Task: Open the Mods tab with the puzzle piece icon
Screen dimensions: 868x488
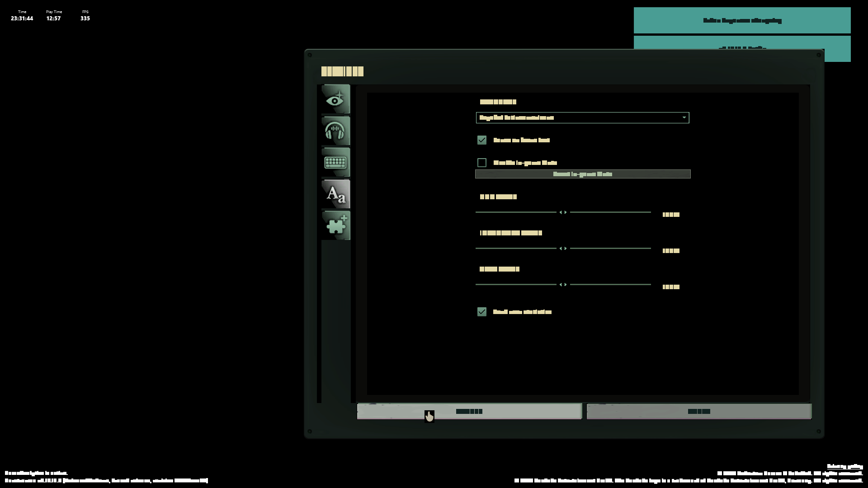Action: tap(335, 225)
